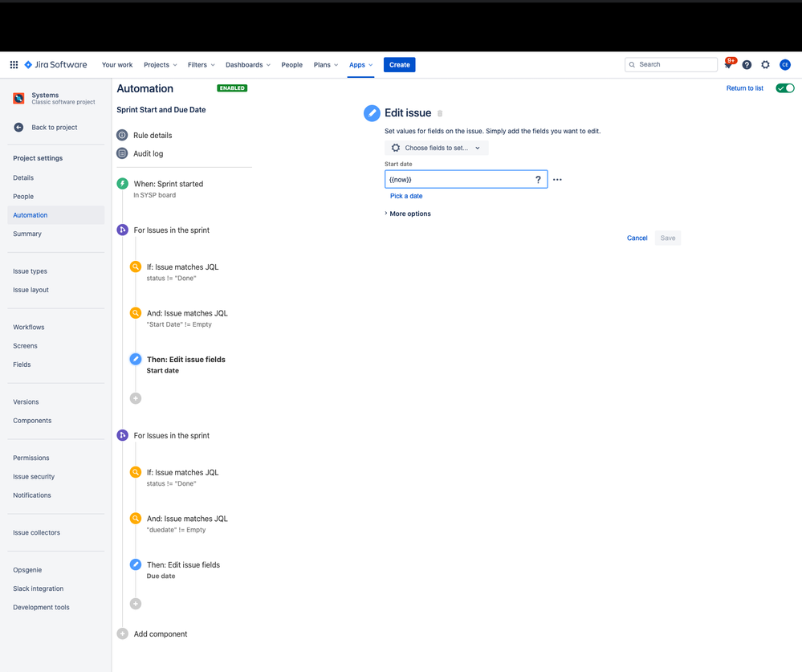This screenshot has width=802, height=672.
Task: Open the settings gear icon in top bar
Action: coord(765,65)
